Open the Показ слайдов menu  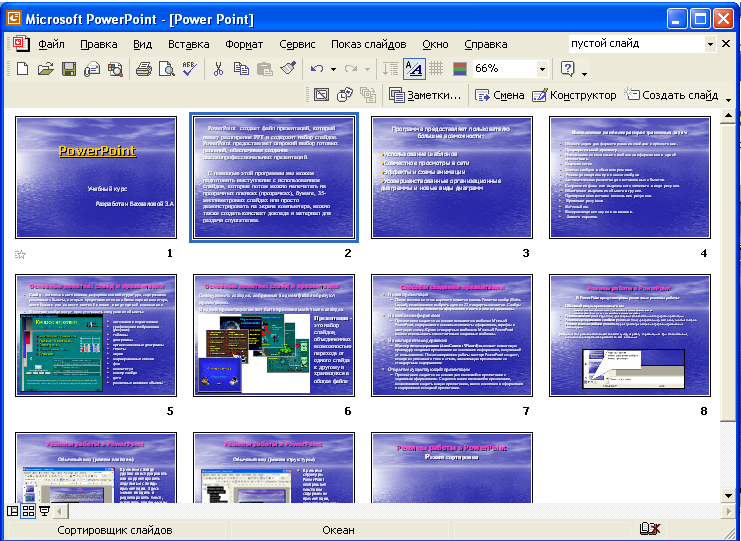pyautogui.click(x=369, y=44)
